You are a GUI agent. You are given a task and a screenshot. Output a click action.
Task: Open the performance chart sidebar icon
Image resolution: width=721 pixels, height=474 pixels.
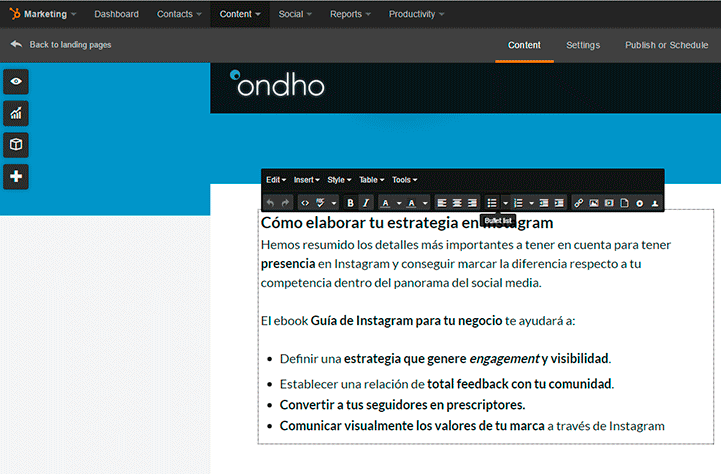point(16,113)
